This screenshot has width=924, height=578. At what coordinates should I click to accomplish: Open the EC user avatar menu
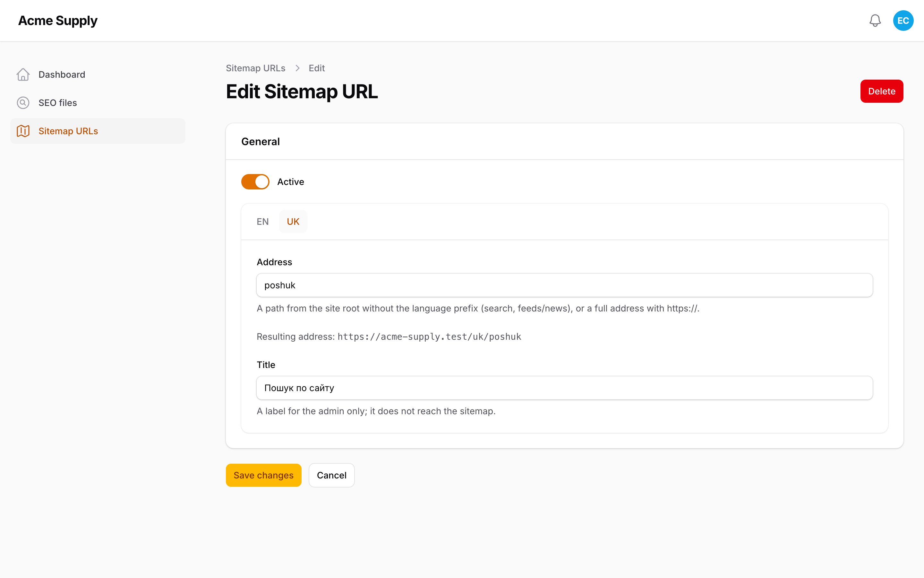click(x=903, y=21)
